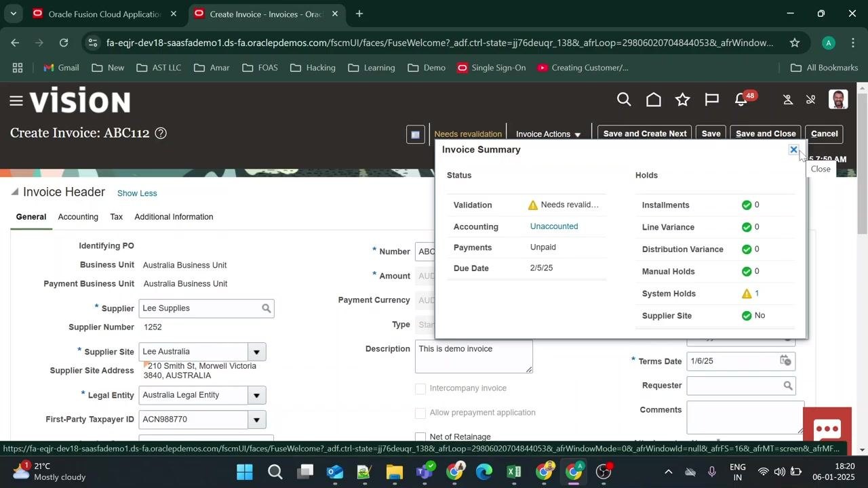This screenshot has width=868, height=488.
Task: Open Excel from the Windows taskbar
Action: [x=514, y=472]
